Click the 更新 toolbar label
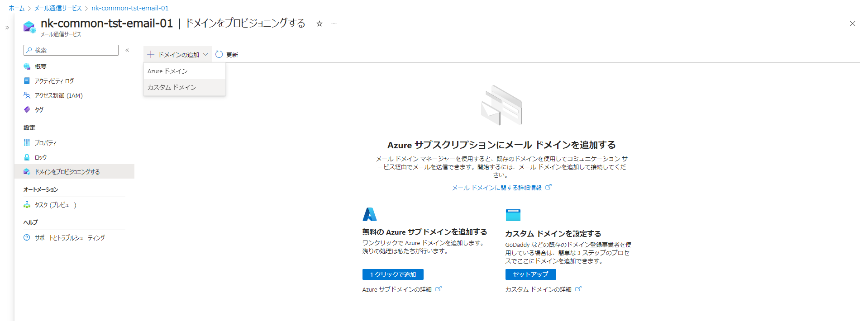The image size is (868, 321). click(232, 55)
